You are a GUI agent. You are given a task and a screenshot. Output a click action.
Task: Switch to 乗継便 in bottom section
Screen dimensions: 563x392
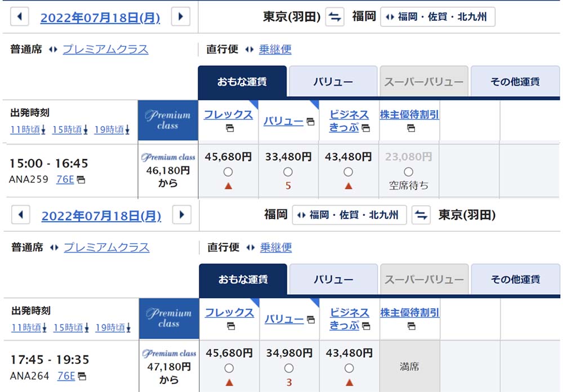click(x=276, y=247)
